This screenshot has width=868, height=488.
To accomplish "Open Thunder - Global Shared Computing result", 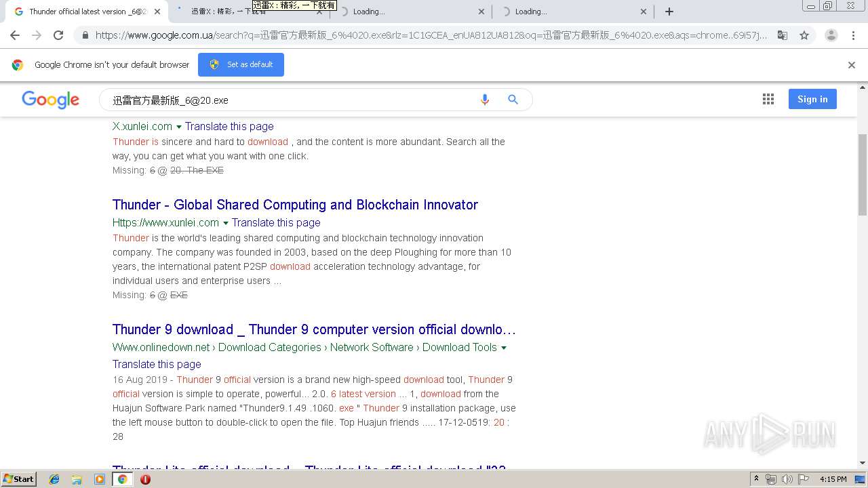I will click(295, 205).
